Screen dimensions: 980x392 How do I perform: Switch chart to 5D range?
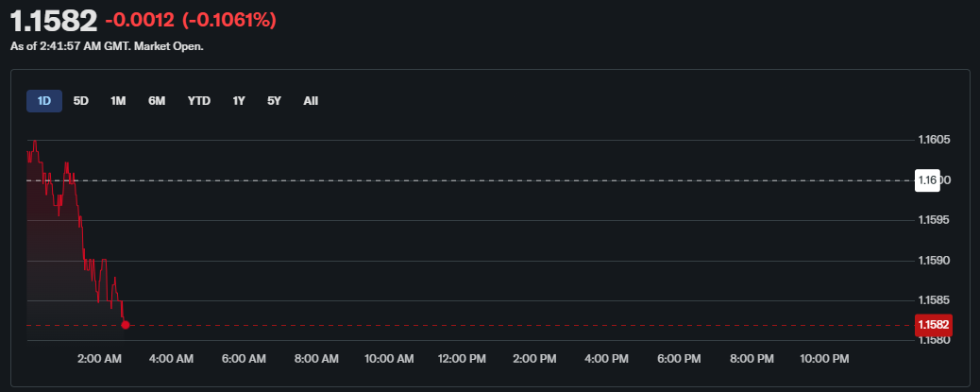coord(81,101)
